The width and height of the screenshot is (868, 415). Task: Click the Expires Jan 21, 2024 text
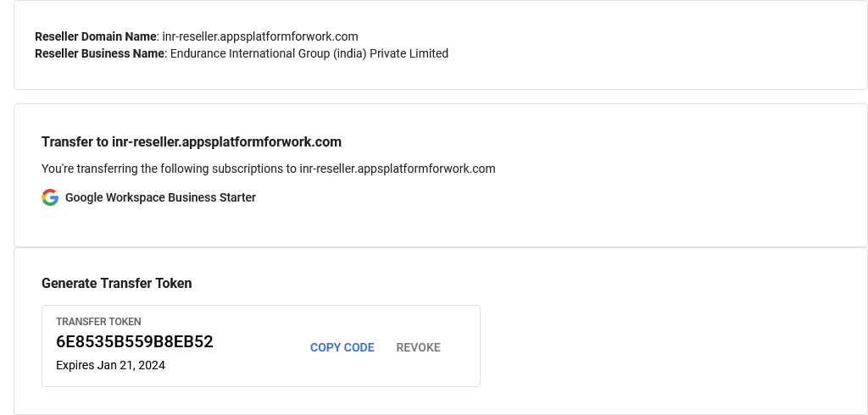[x=110, y=366]
